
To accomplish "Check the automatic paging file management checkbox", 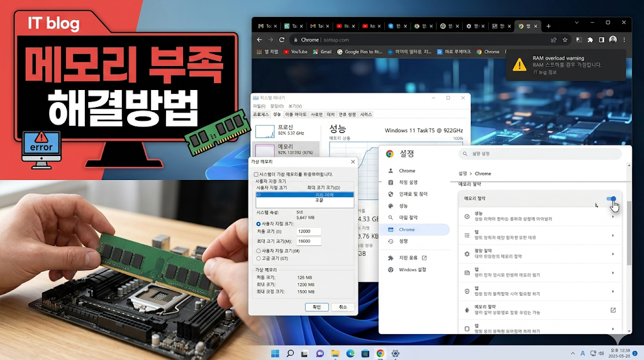I will [257, 174].
